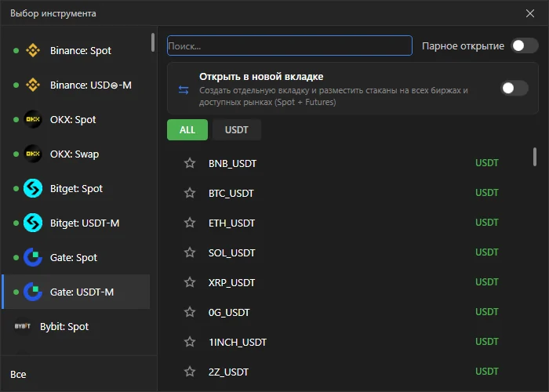
Task: Select the ALL filter tab
Action: click(187, 130)
